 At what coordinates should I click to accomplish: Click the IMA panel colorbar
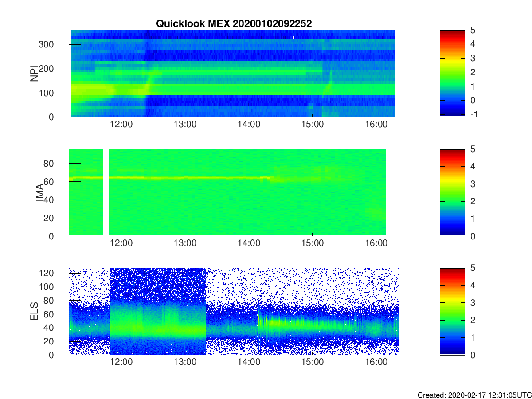[x=452, y=192]
